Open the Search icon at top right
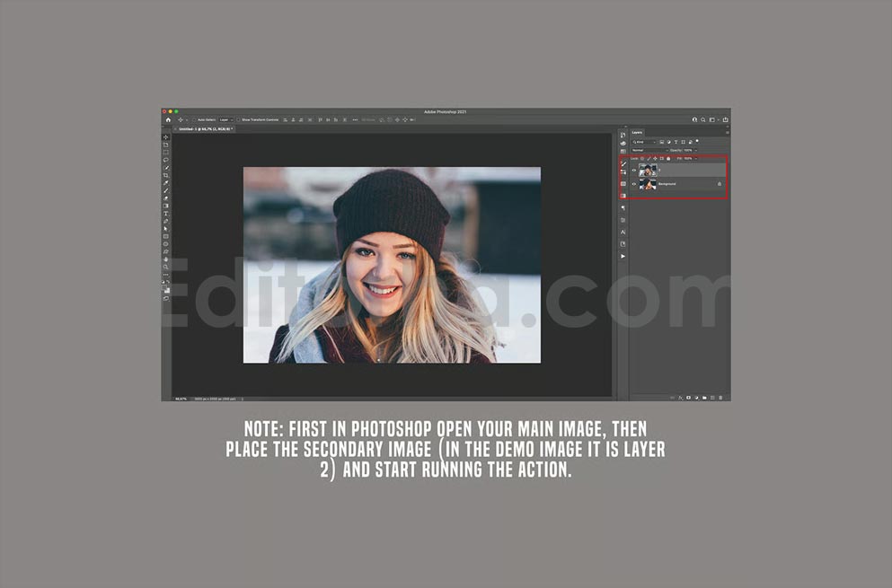 (703, 120)
